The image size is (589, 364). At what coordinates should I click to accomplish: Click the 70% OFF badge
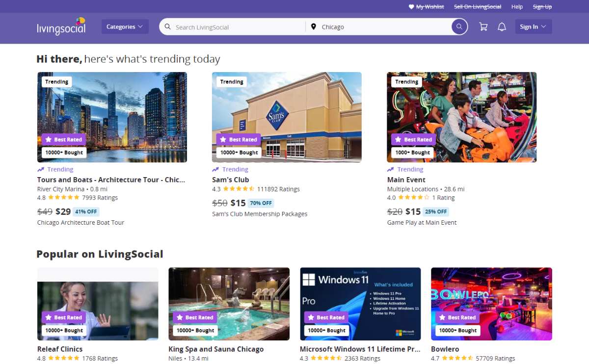point(261,203)
